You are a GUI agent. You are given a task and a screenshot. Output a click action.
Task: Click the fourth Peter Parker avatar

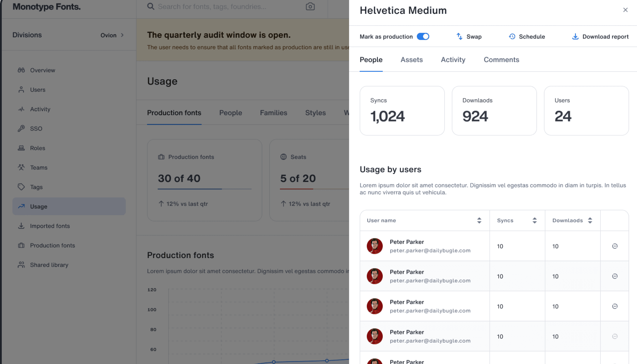click(375, 337)
